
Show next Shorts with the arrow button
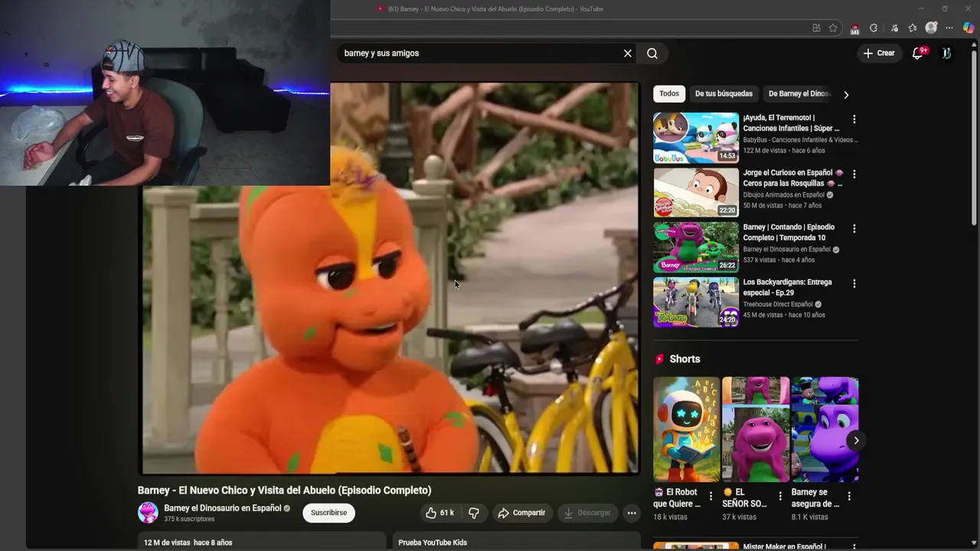856,441
